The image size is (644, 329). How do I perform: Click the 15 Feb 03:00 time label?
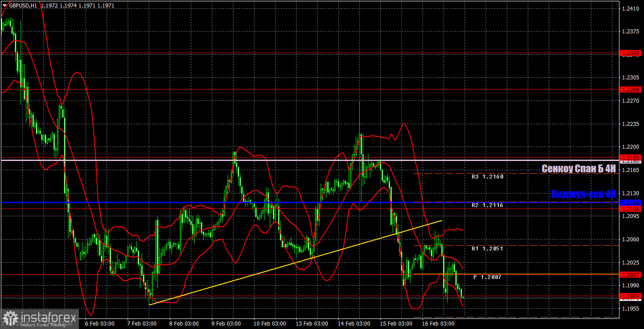click(396, 324)
